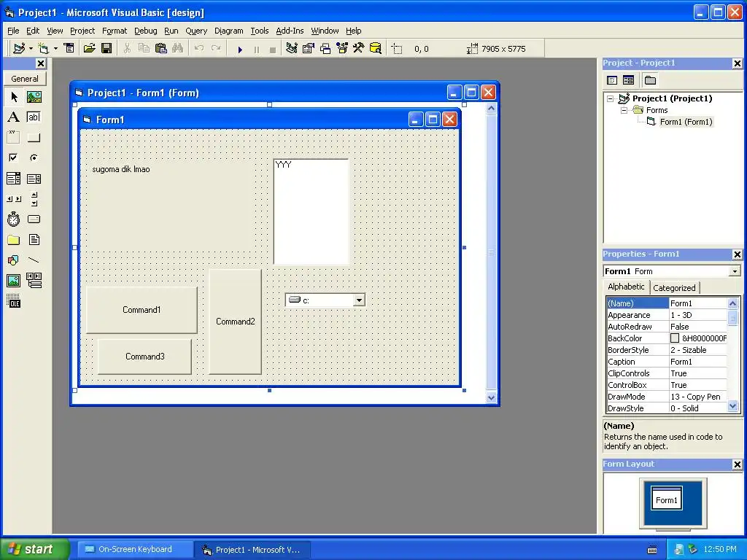Open the Debug menu

click(145, 31)
